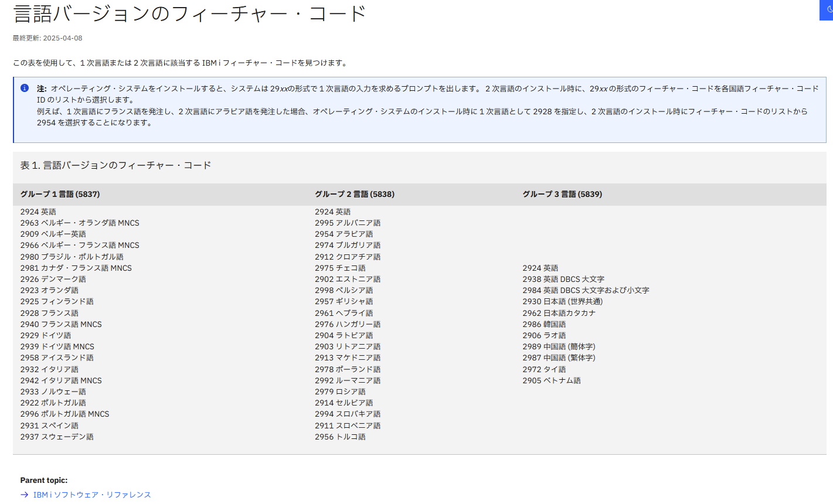Click 2925 フィンランド語 entry
The image size is (833, 504).
pyautogui.click(x=57, y=301)
